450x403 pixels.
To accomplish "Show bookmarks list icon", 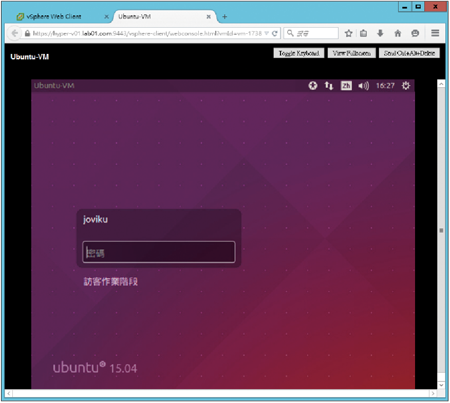I will [364, 33].
